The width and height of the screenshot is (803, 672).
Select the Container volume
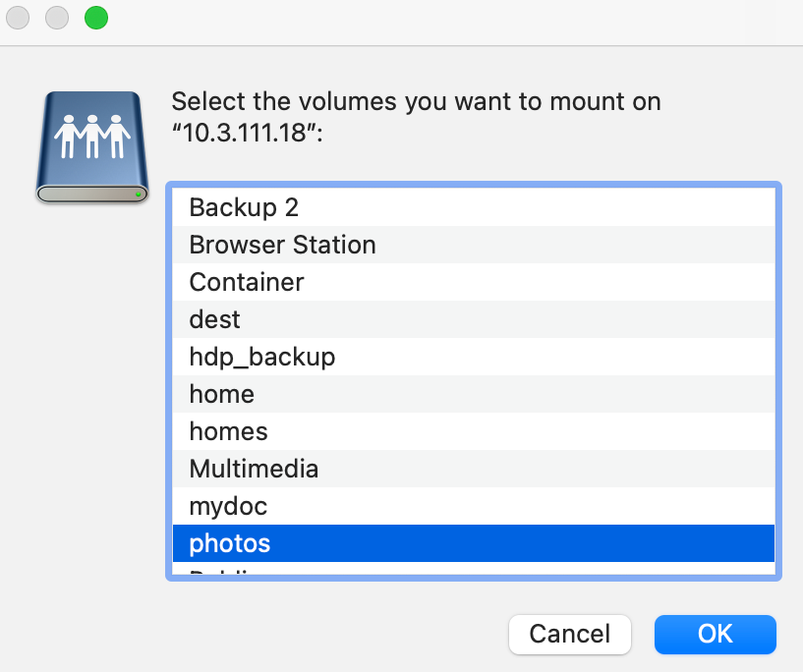click(x=247, y=282)
